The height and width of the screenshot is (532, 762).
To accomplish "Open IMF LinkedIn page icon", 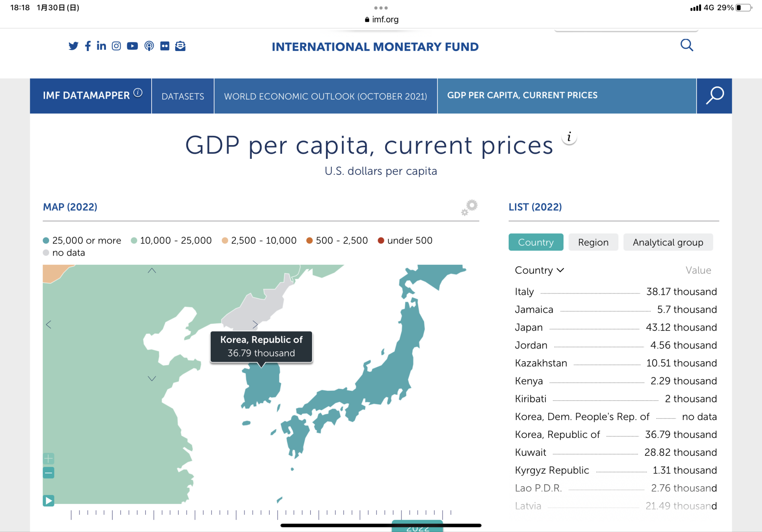I will [x=101, y=46].
